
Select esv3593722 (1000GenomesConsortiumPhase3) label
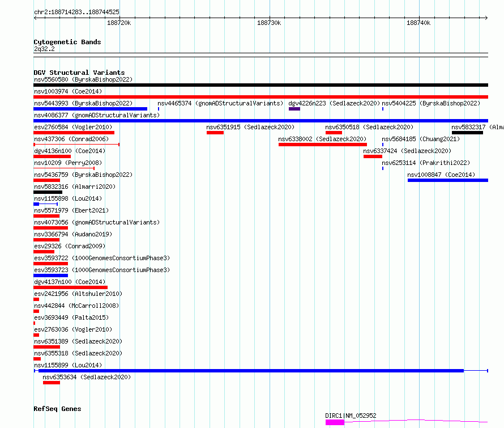(102, 258)
